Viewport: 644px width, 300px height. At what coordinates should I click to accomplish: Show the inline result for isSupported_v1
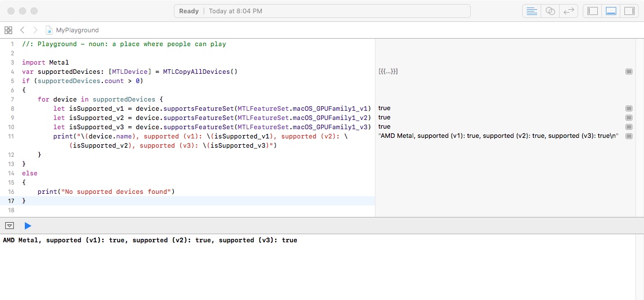[629, 108]
